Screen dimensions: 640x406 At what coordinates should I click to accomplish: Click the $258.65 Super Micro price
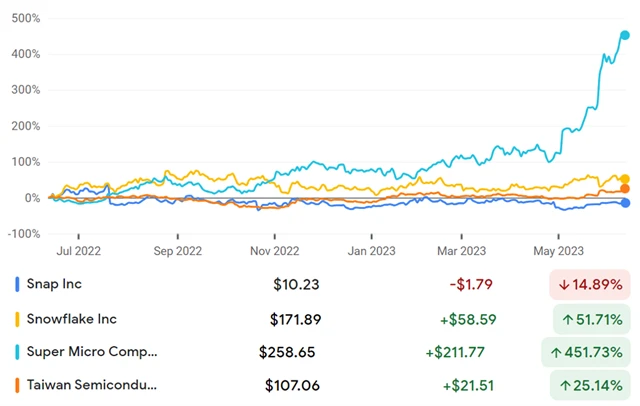coord(288,352)
